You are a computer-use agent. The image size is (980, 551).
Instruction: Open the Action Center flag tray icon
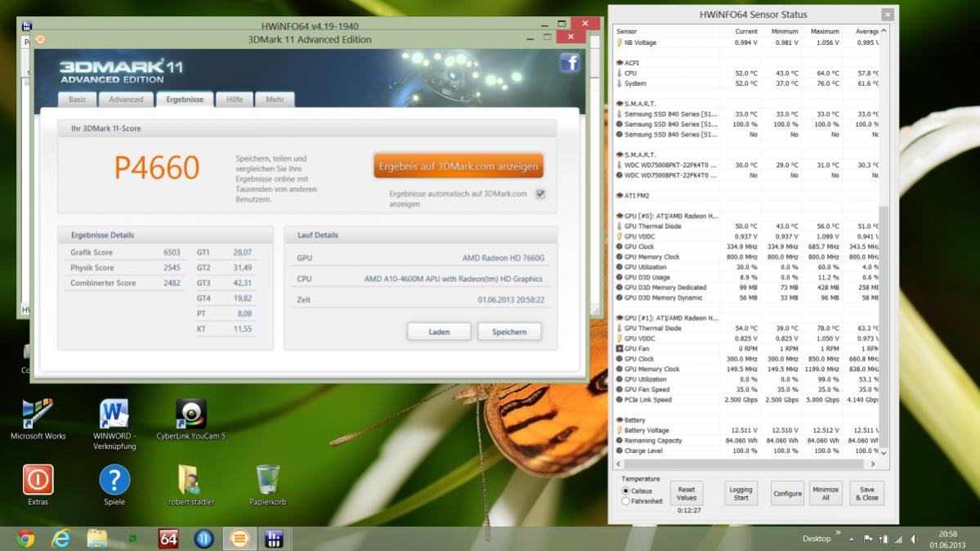tap(868, 539)
